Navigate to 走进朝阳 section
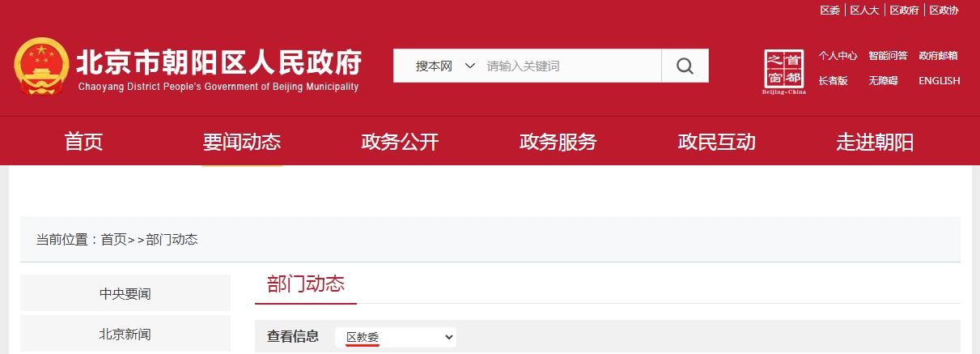This screenshot has height=354, width=980. click(x=875, y=143)
